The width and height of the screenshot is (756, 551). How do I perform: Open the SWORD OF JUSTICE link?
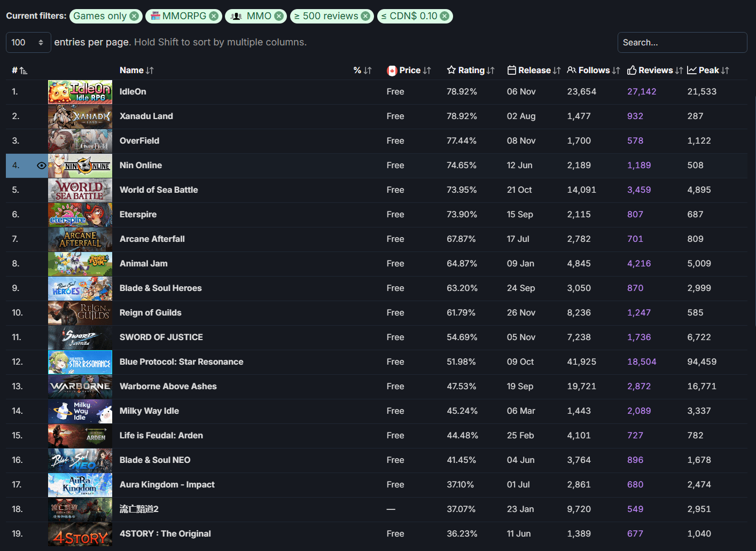(161, 337)
